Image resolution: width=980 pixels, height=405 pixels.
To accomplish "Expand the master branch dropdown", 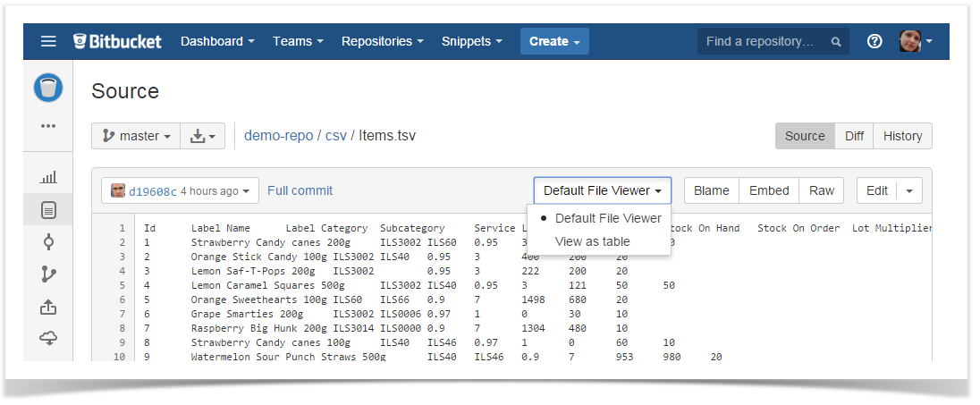I will tap(136, 136).
